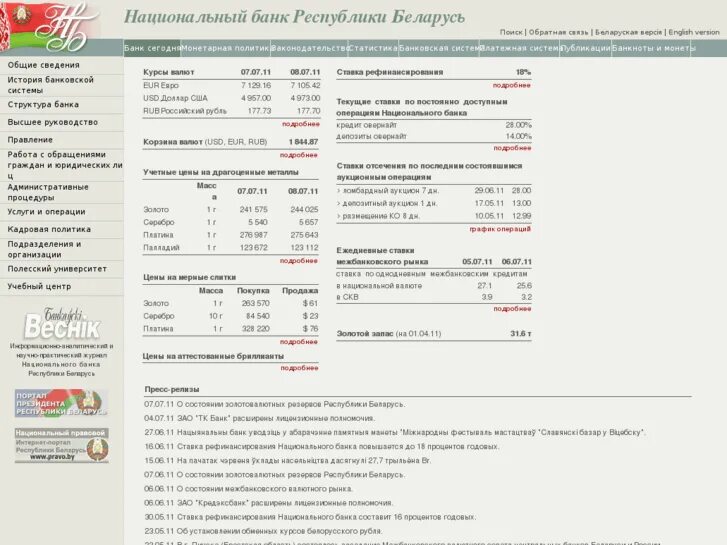Click подробнее under Ставка рефинансирования

pos(511,85)
